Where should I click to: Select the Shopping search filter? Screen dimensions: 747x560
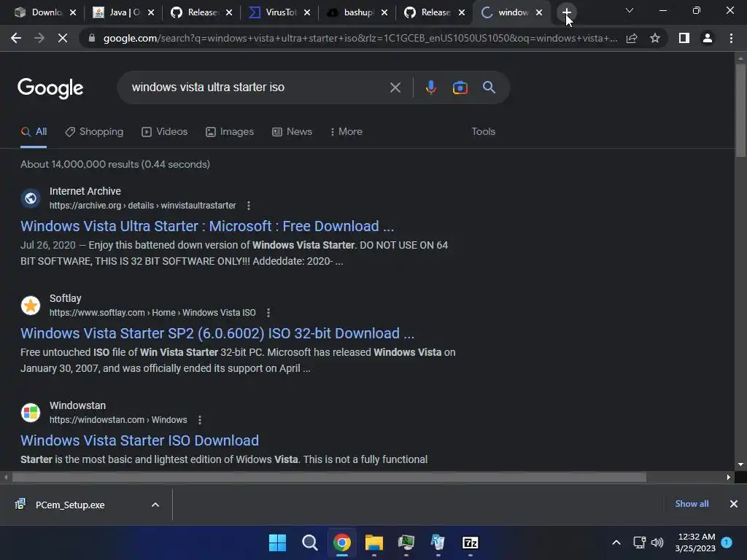(94, 132)
